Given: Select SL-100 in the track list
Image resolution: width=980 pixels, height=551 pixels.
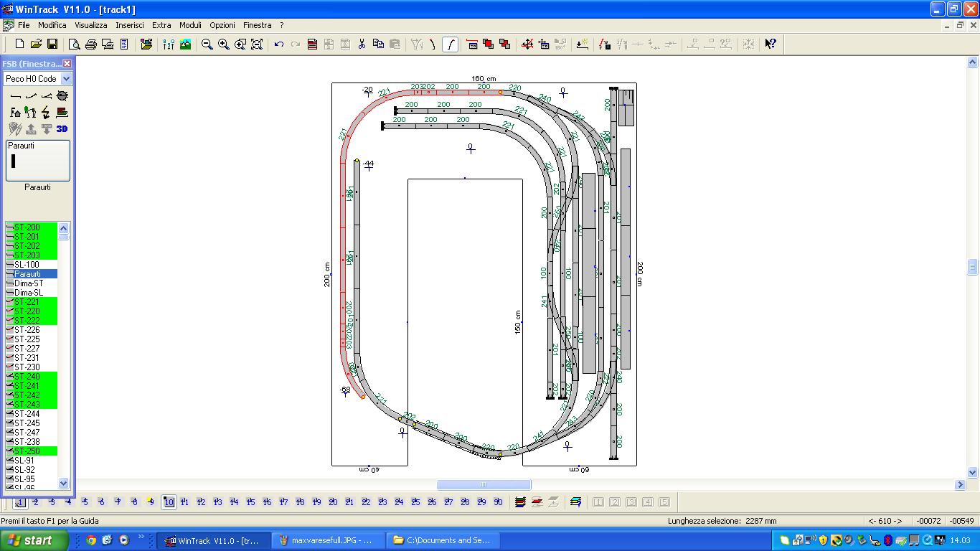Looking at the screenshot, I should [32, 265].
